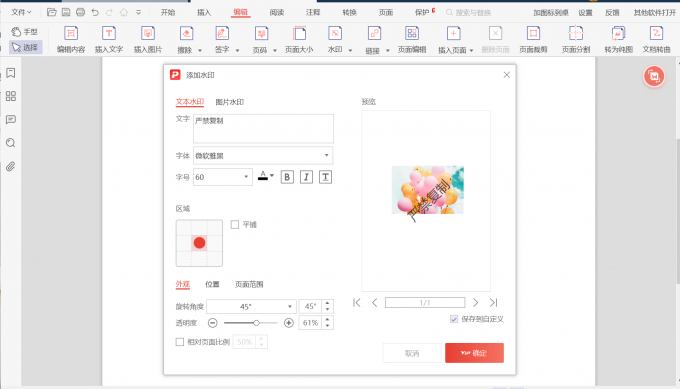Jump to first preview page
This screenshot has height=389, width=680.
coord(356,302)
